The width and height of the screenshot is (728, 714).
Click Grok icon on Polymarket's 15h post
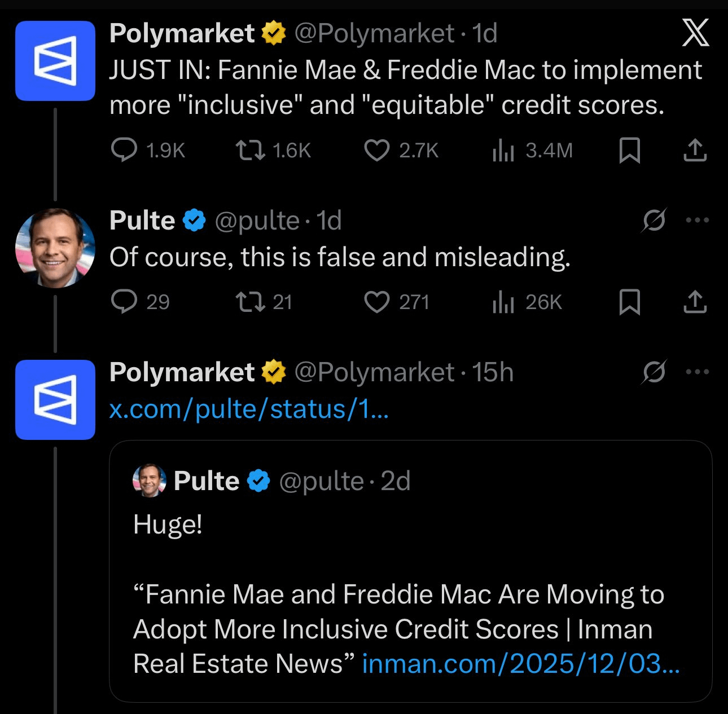tap(654, 372)
